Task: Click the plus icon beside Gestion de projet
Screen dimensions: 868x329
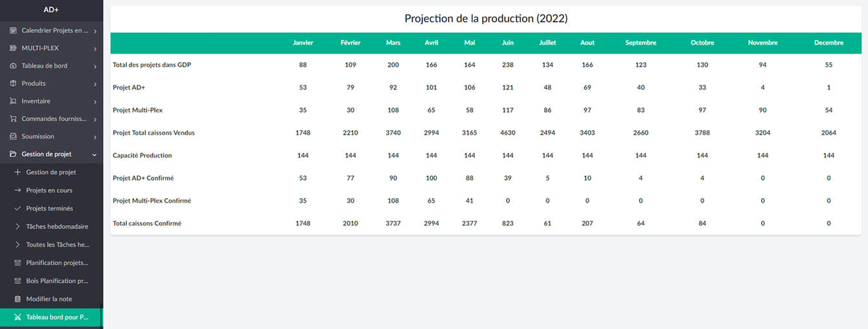Action: [17, 172]
